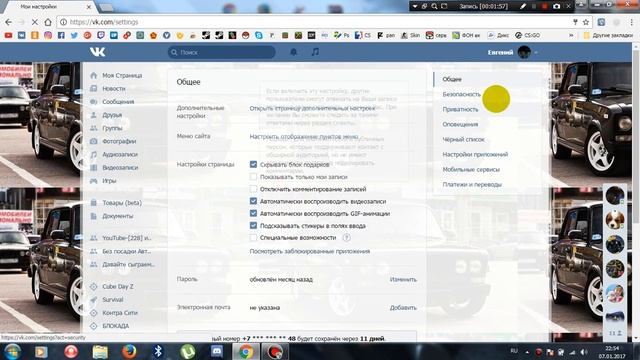Bookmark this page with the star icon
The height and width of the screenshot is (360, 640).
(586, 22)
